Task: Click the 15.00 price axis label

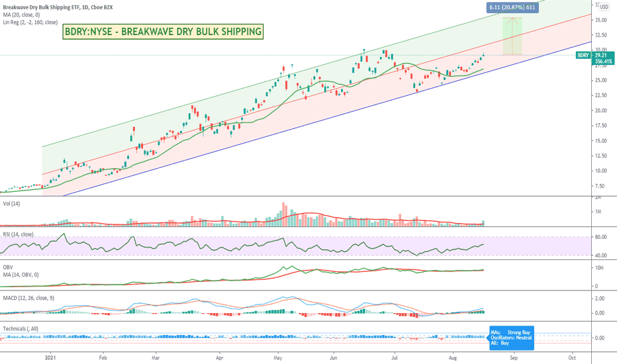Action: coord(601,141)
